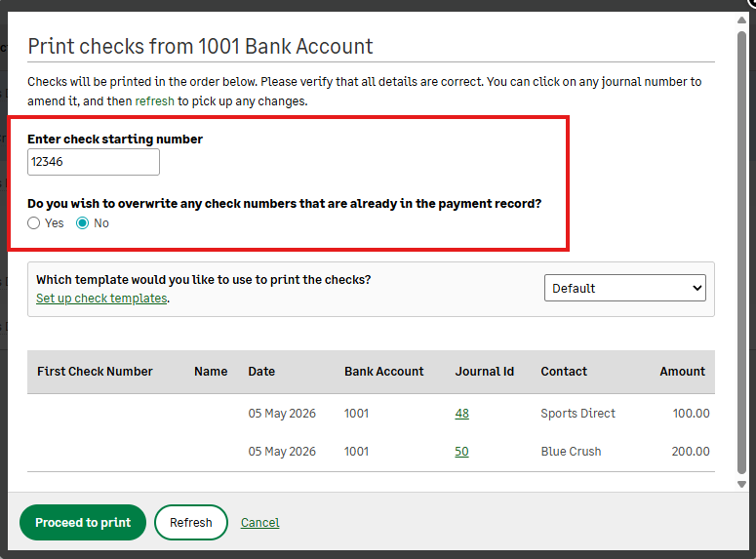Click the Bank Account column header
This screenshot has width=756, height=559.
[x=383, y=372]
